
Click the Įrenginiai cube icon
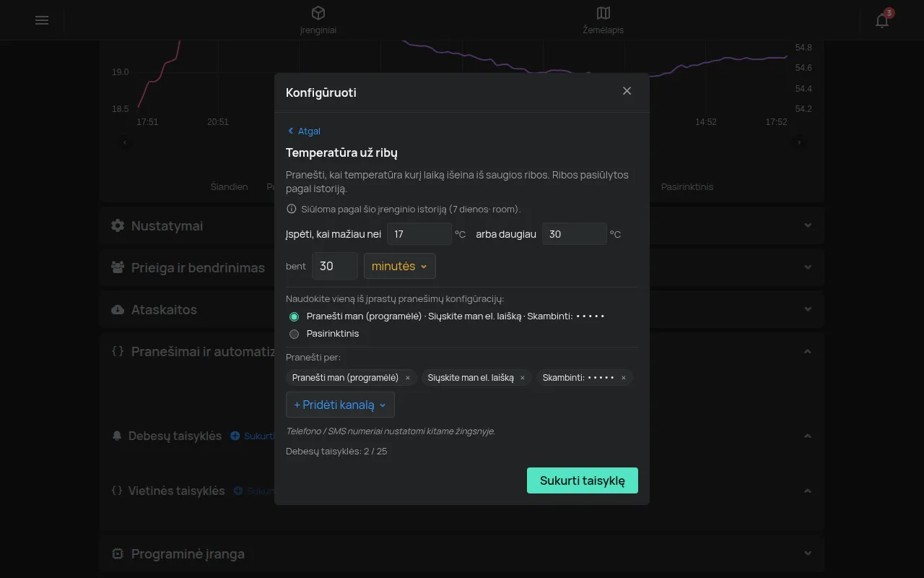[x=318, y=13]
